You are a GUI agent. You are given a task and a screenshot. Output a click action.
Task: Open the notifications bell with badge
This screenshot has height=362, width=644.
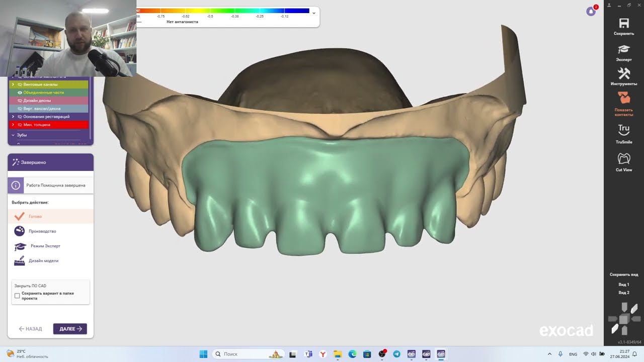(x=591, y=11)
